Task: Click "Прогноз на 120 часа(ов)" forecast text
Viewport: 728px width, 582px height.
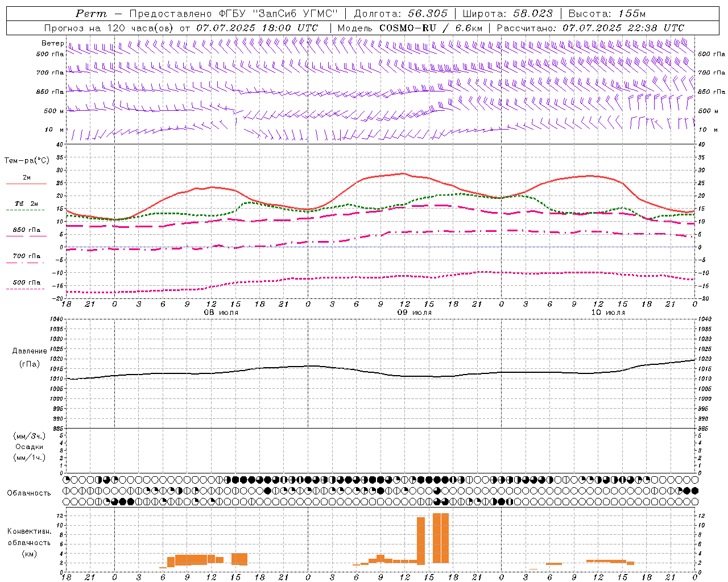Action: tap(110, 28)
